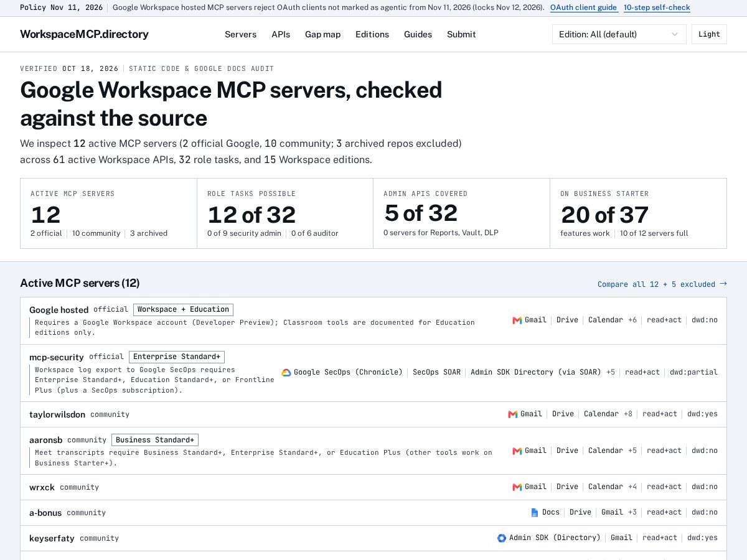
Task: Open the Guides nav item
Action: [418, 34]
